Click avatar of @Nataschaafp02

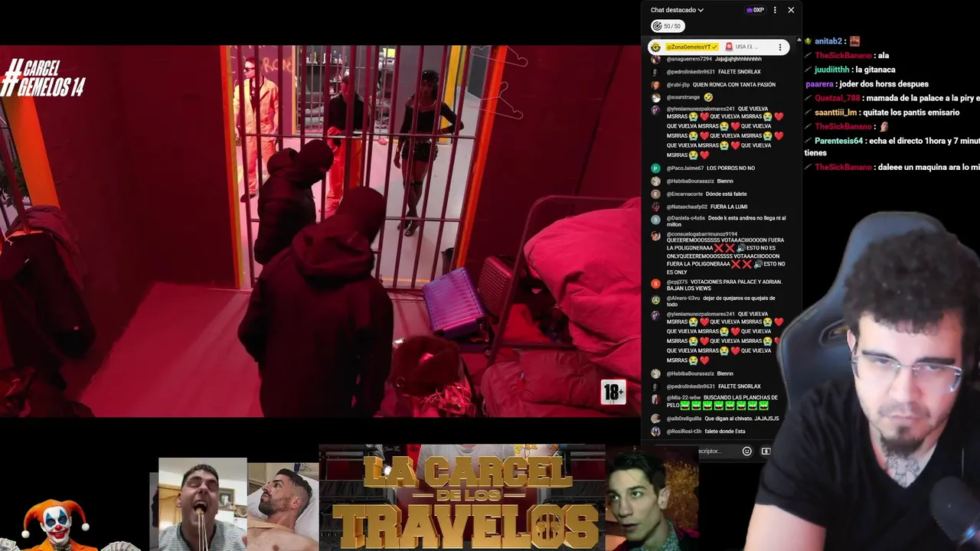655,207
